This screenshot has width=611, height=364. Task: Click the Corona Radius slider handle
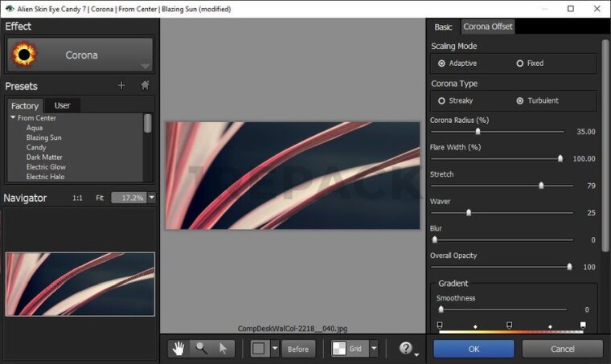(x=478, y=131)
